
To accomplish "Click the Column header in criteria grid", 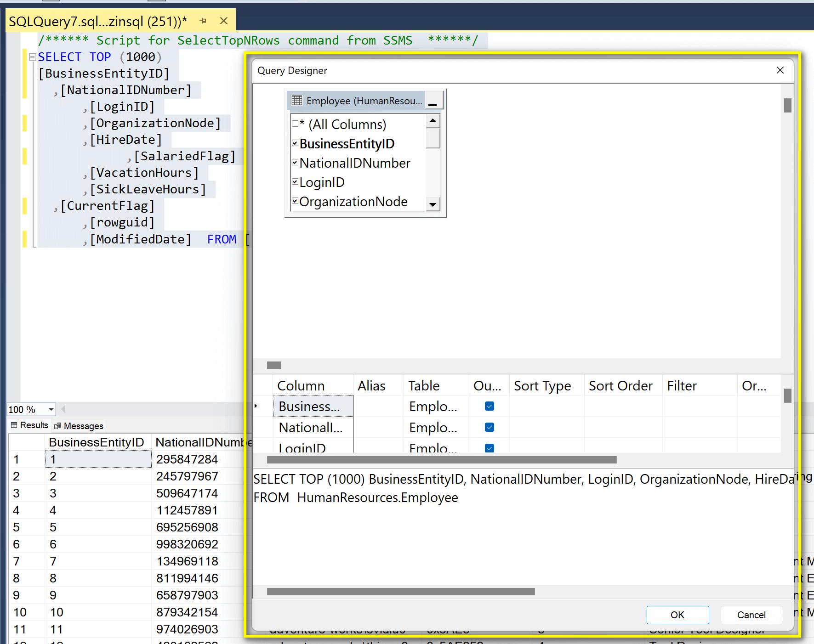I will coord(313,386).
